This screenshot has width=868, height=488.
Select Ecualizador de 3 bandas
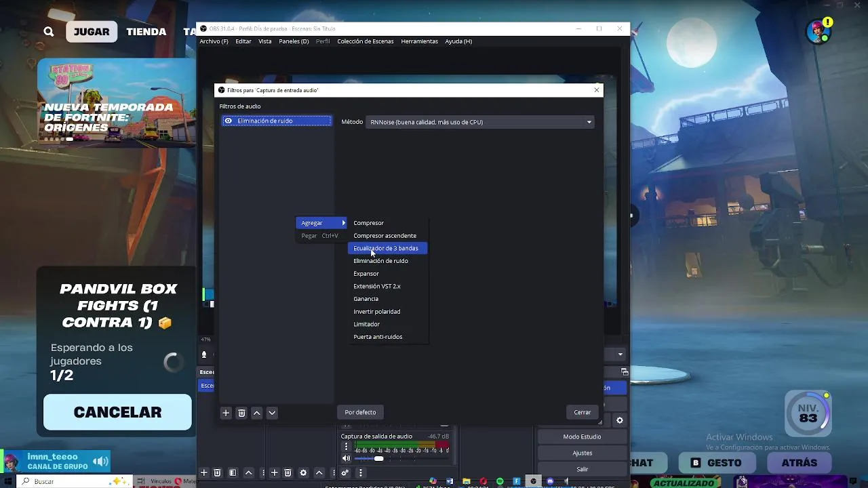point(388,248)
